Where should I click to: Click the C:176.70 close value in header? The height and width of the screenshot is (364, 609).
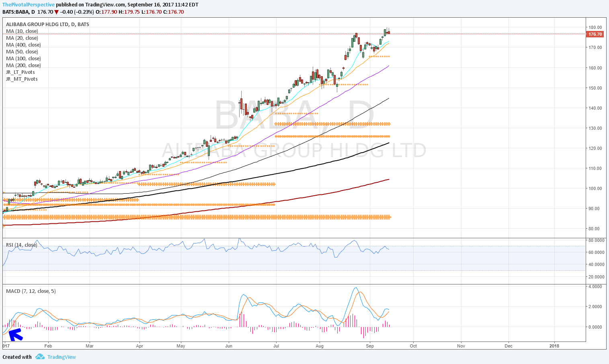coord(174,12)
